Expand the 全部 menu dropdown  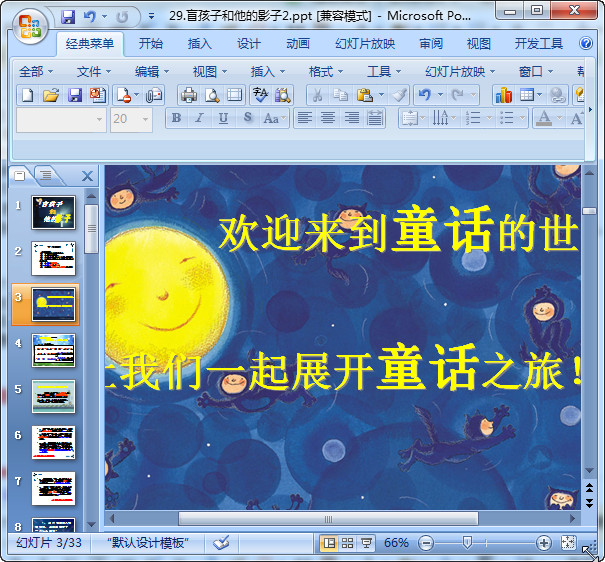click(x=36, y=71)
